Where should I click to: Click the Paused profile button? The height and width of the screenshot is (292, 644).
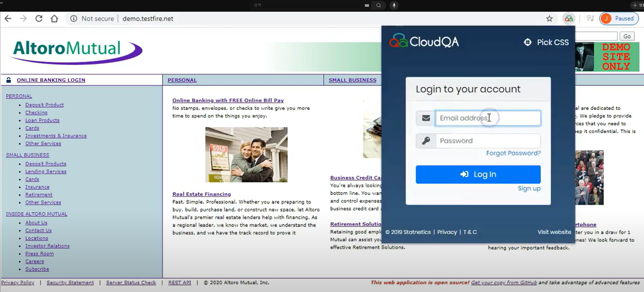pos(619,18)
